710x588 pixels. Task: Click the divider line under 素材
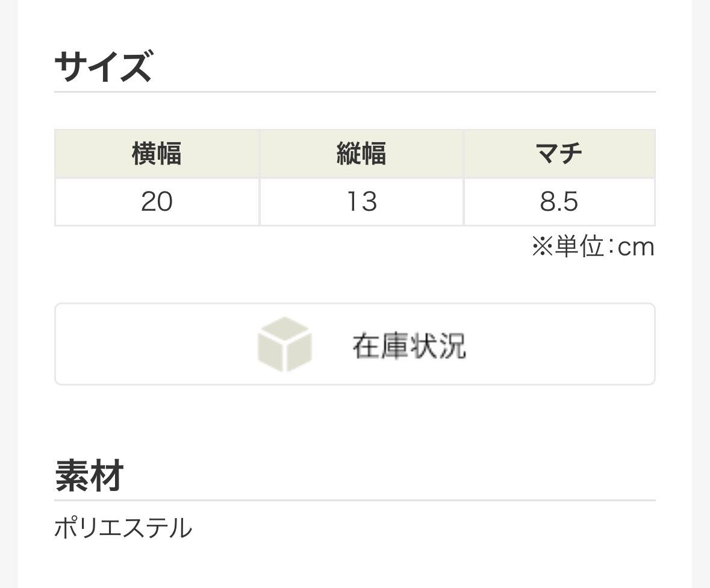tap(355, 501)
